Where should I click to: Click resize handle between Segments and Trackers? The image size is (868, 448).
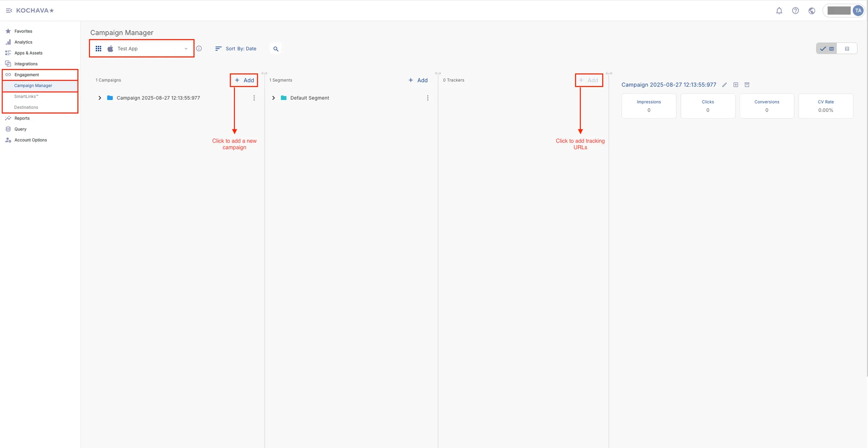pos(438,73)
